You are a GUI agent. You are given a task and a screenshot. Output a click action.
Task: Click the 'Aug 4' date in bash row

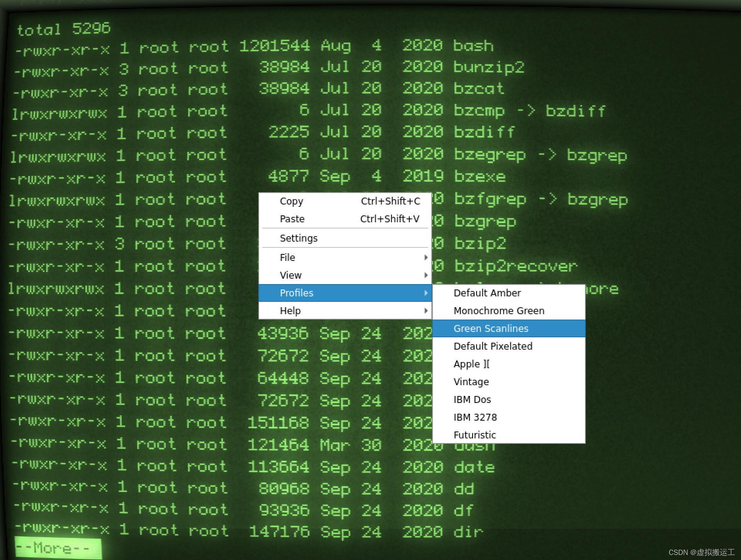pos(351,46)
